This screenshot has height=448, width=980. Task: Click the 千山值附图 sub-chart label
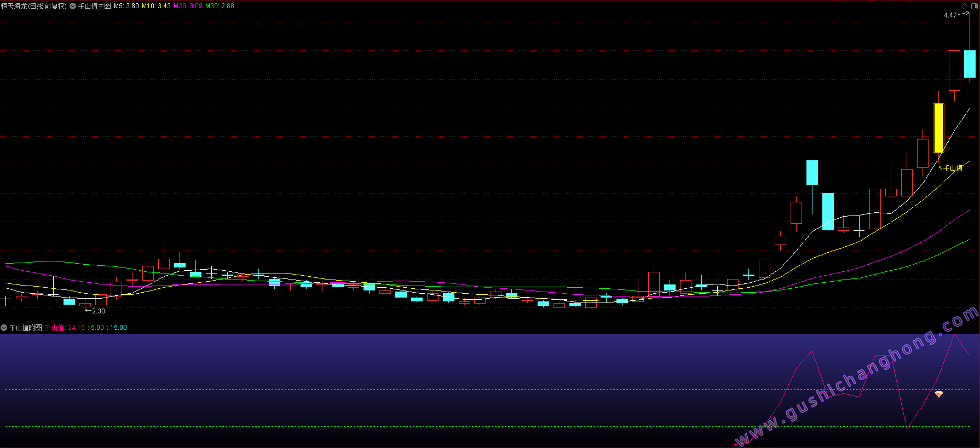25,328
